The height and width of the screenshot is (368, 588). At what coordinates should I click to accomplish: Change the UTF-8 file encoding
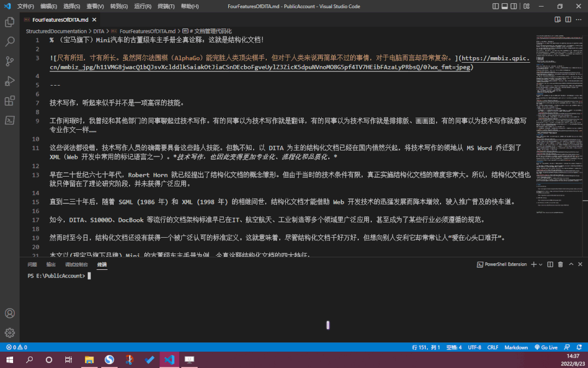tap(474, 347)
